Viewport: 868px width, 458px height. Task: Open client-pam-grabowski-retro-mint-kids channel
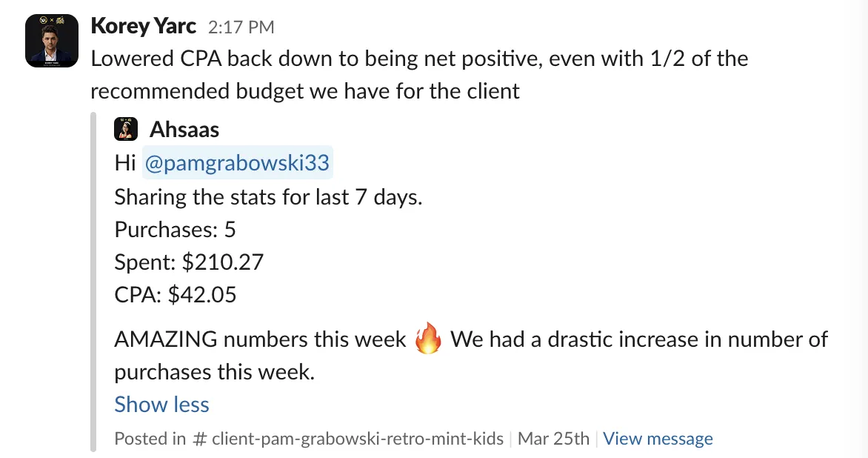[x=358, y=439]
